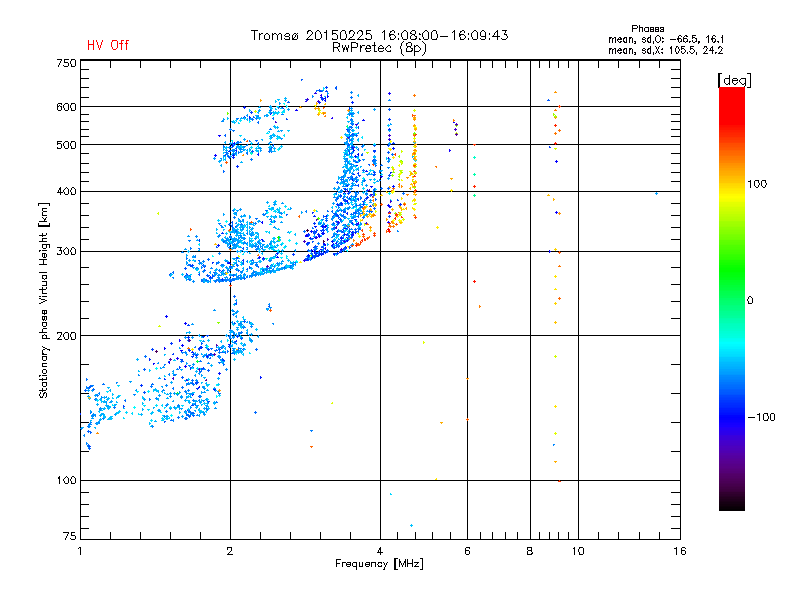This screenshot has width=800, height=600.
Task: Click x-axis tick label '6'
Action: click(x=467, y=551)
